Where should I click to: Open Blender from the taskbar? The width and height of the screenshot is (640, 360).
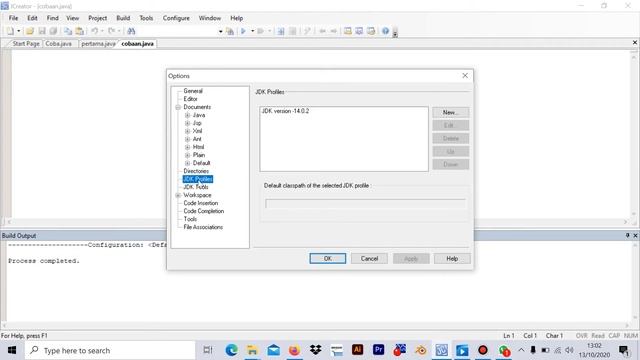tap(420, 350)
